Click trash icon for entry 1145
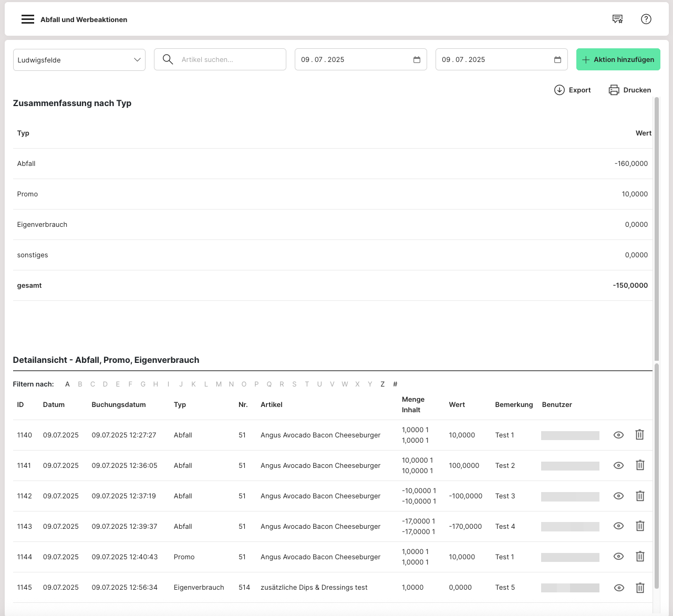Screen dimensions: 673x616 coord(639,588)
